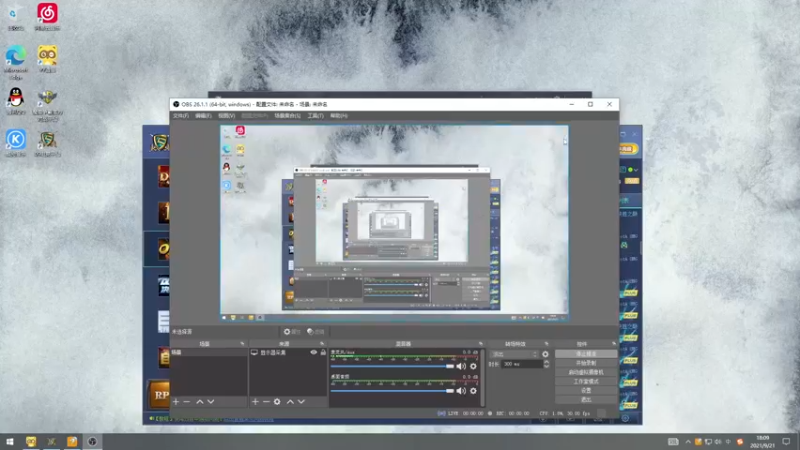Pop out the 混音器 Audio Mixer dock
800x450 pixels.
click(x=481, y=344)
